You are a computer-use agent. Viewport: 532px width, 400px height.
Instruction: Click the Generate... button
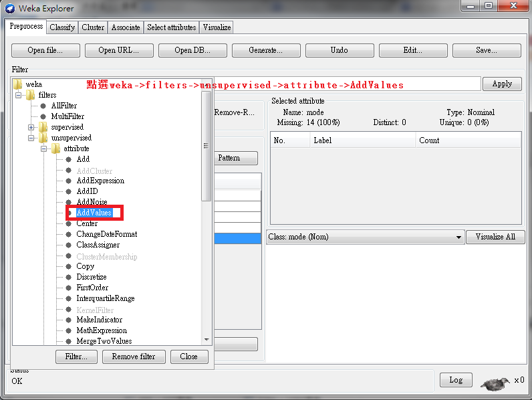pos(266,50)
